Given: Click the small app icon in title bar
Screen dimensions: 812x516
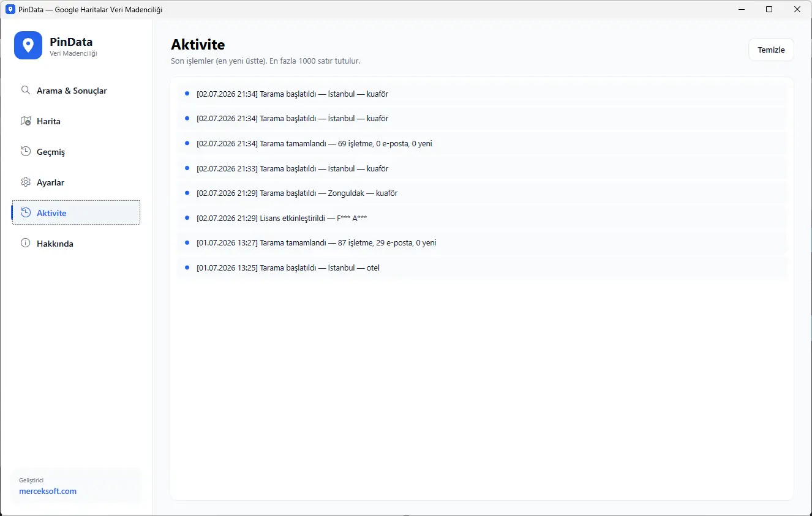Looking at the screenshot, I should [10, 10].
